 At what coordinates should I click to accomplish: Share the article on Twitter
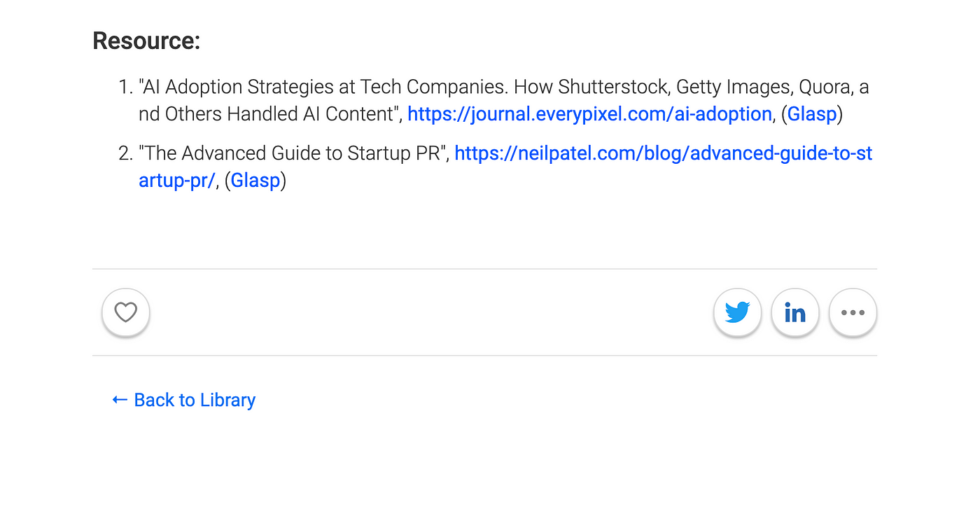(x=737, y=312)
